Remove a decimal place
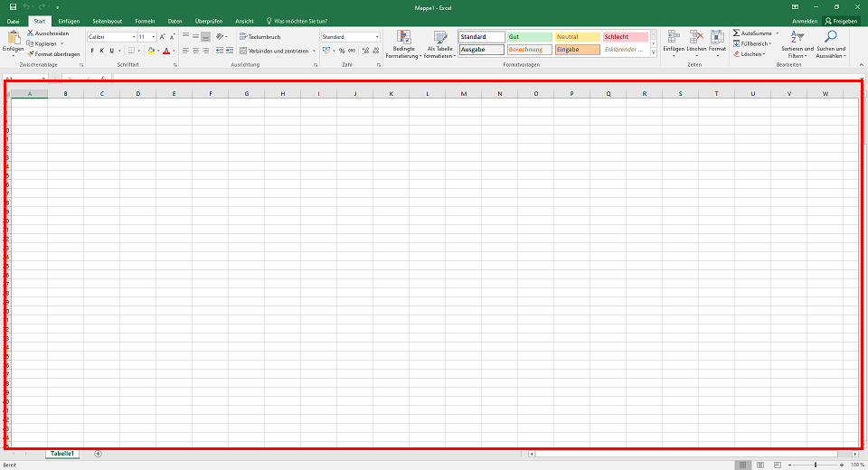 point(375,51)
